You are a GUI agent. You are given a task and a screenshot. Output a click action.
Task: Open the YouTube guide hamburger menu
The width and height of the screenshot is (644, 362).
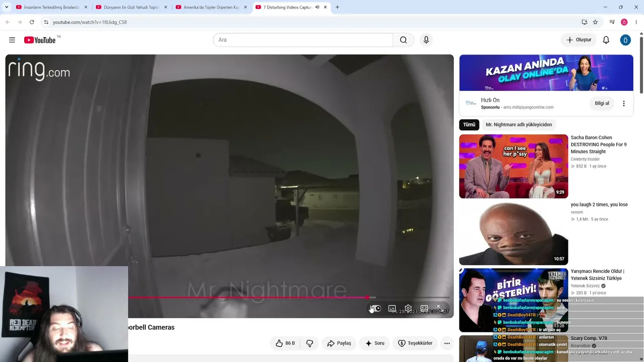pyautogui.click(x=12, y=40)
